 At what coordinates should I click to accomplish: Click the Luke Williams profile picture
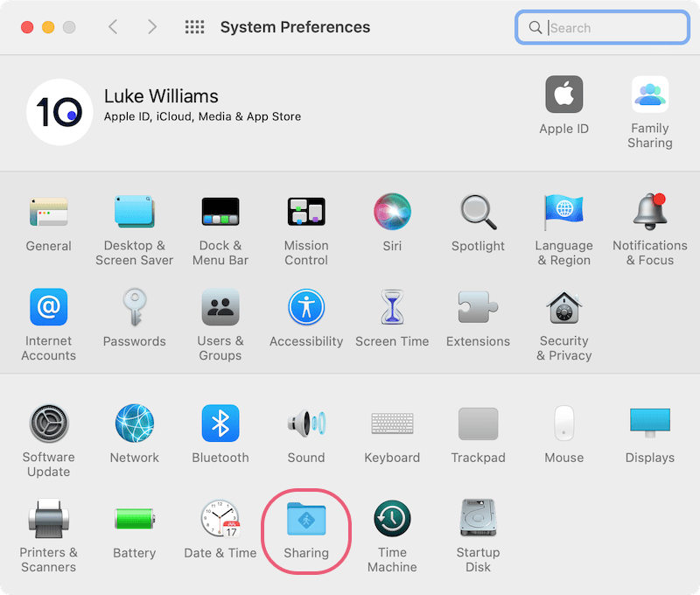coord(59,112)
